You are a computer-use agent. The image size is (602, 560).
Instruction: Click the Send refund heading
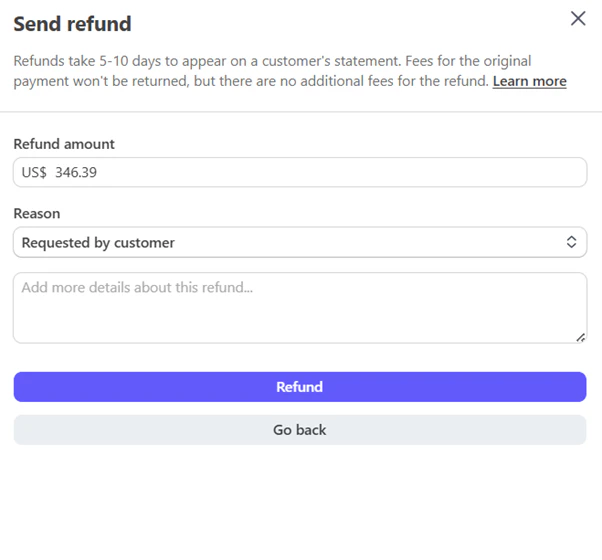72,24
